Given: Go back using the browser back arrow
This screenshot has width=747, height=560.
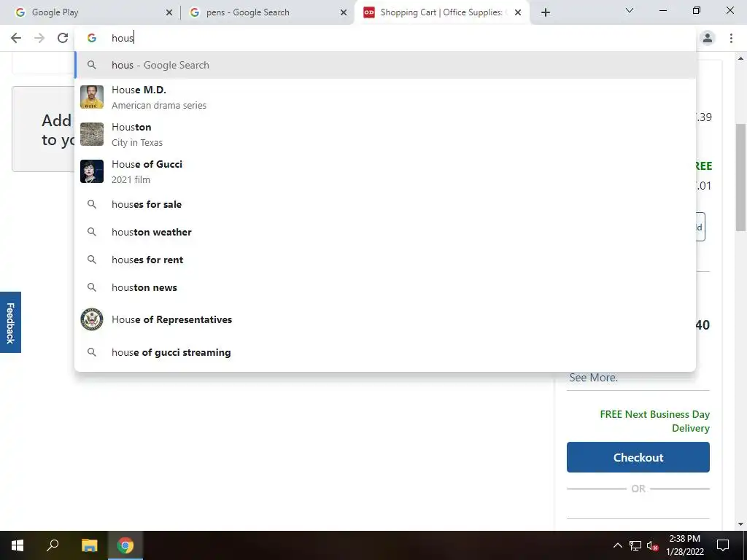Looking at the screenshot, I should point(16,38).
